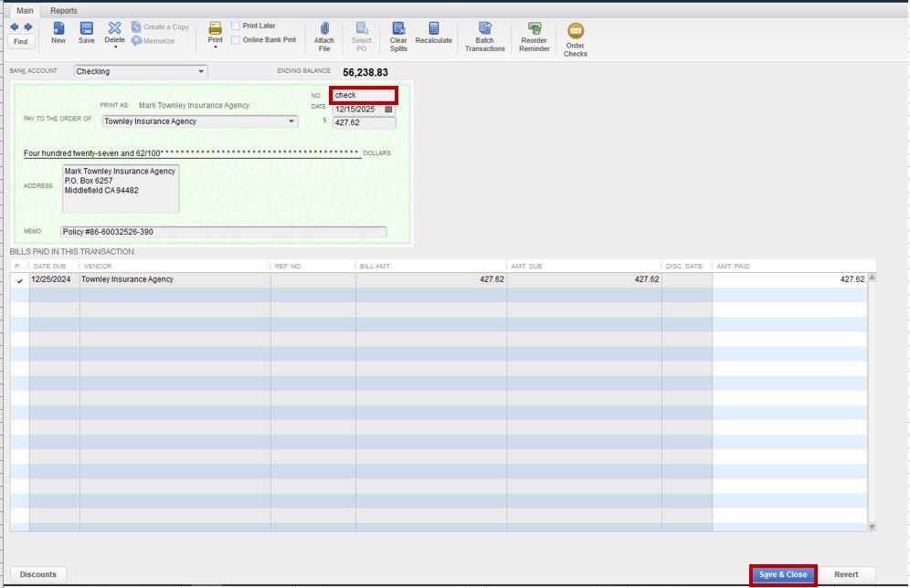Clear Splits on this transaction
This screenshot has height=588, width=910.
(398, 37)
